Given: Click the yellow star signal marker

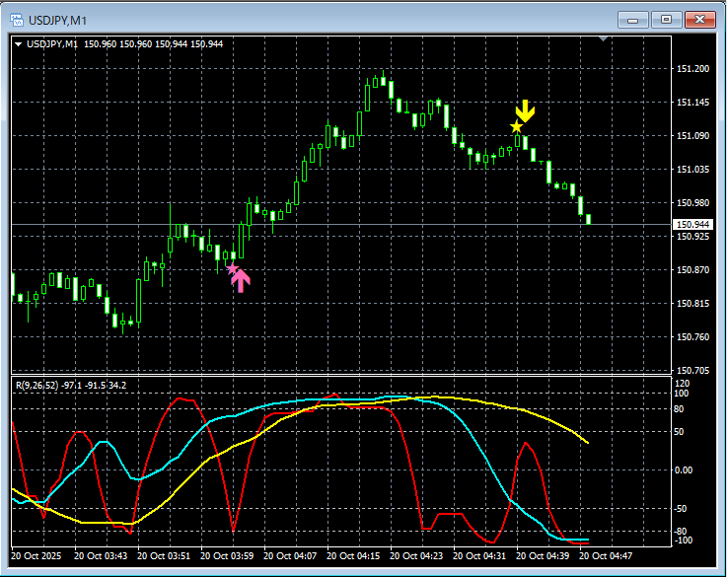Looking at the screenshot, I should click(x=516, y=127).
